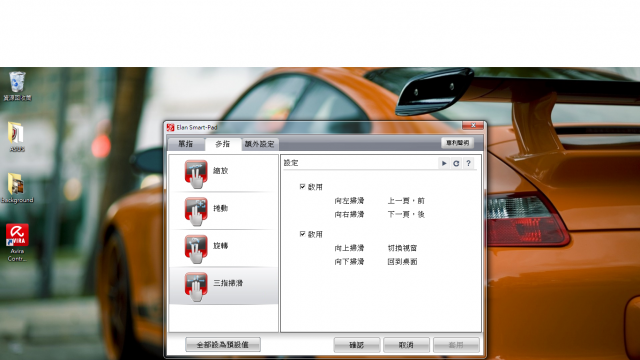640x360 pixels.
Task: Launch Avira Control Center desktop shortcut
Action: (17, 242)
